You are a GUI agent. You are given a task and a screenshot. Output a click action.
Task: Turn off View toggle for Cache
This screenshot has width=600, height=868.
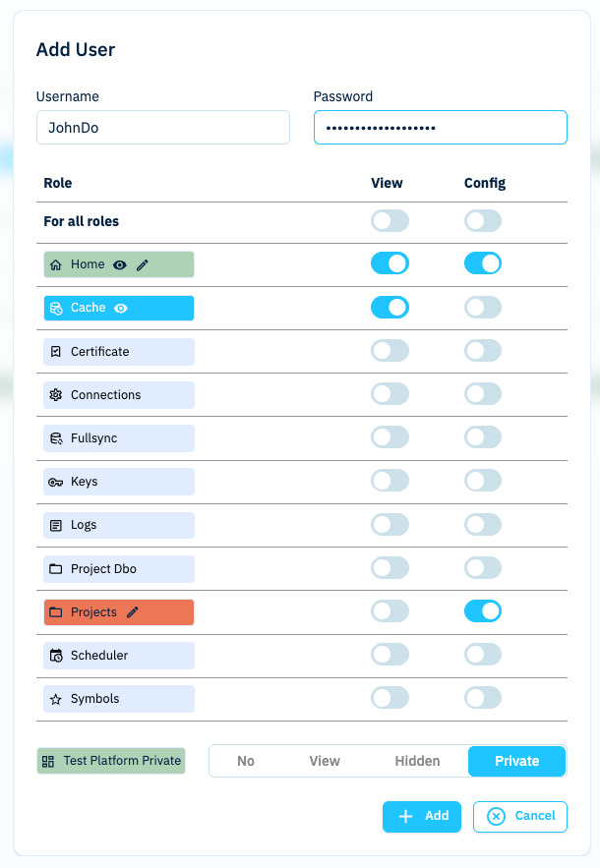[x=390, y=308]
